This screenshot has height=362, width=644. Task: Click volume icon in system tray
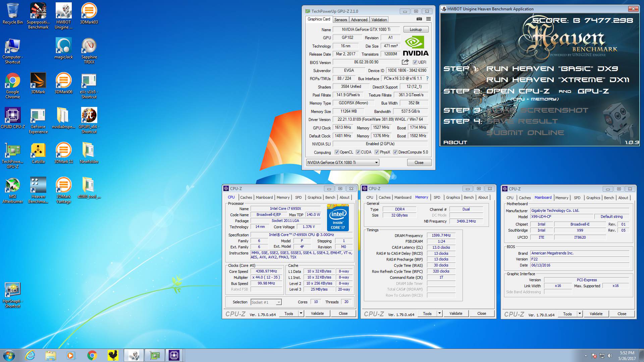tap(610, 356)
